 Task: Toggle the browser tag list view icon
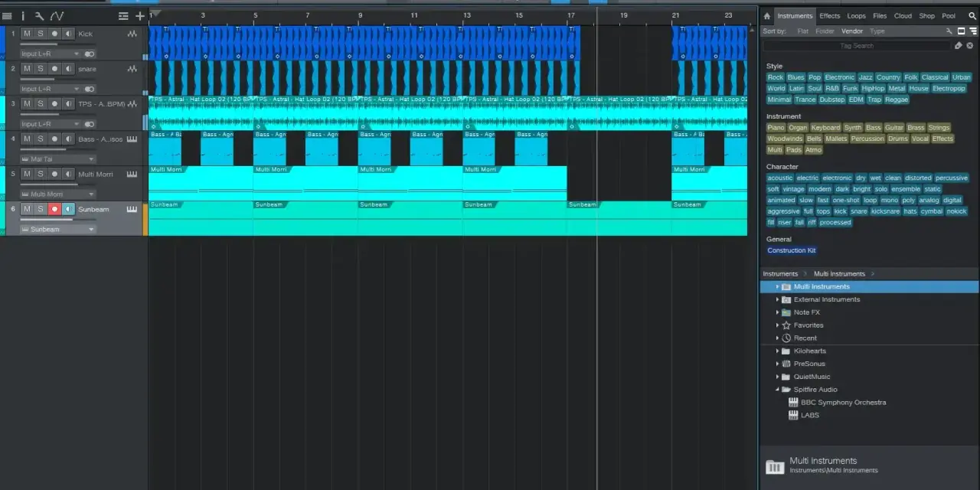973,31
